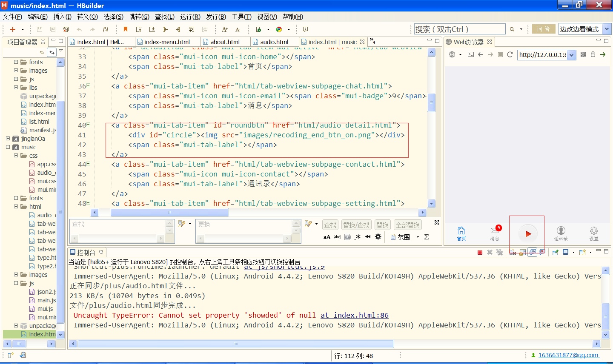Open the index.html:86 error link in the console
Image resolution: width=613 pixels, height=364 pixels.
click(x=355, y=315)
